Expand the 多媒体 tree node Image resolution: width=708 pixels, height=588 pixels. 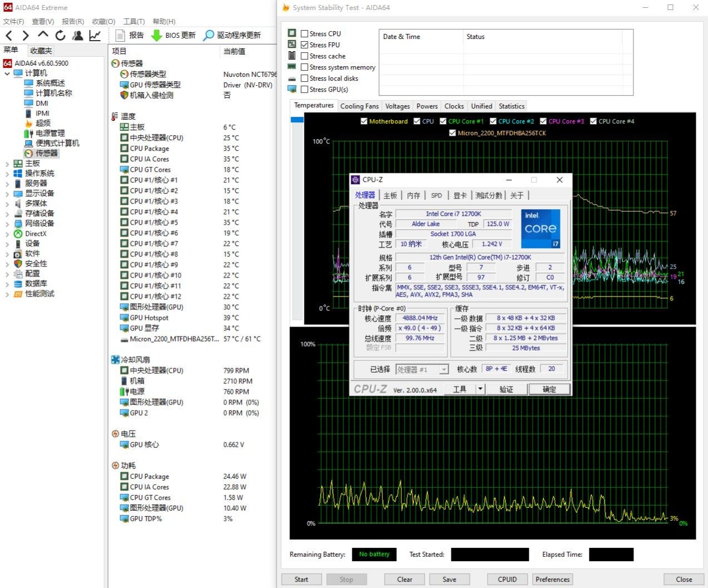[x=7, y=204]
